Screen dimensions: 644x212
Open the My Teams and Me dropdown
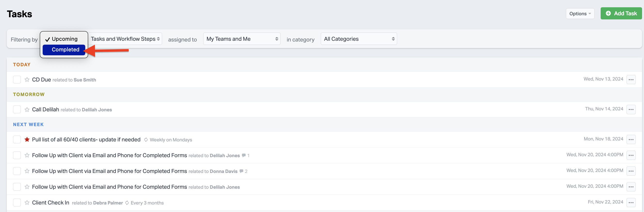coord(242,39)
